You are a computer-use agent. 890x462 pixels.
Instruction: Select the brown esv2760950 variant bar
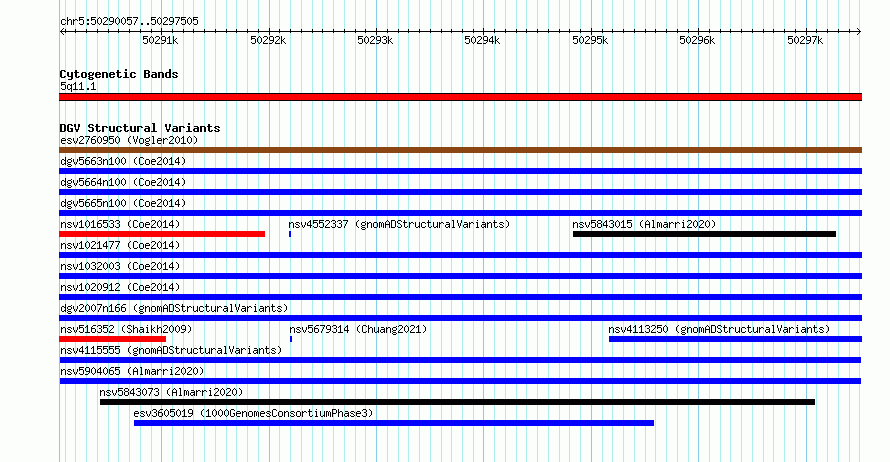460,150
